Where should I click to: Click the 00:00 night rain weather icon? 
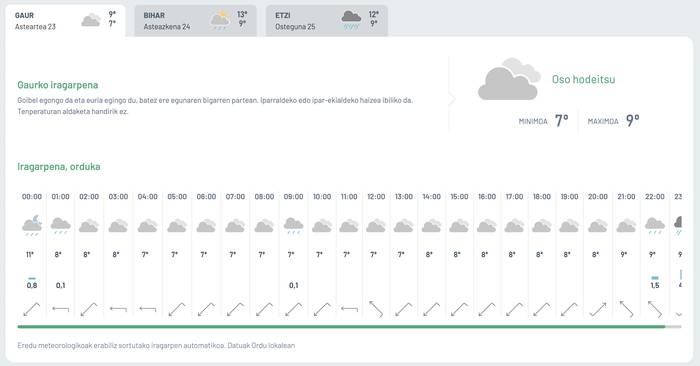point(32,225)
